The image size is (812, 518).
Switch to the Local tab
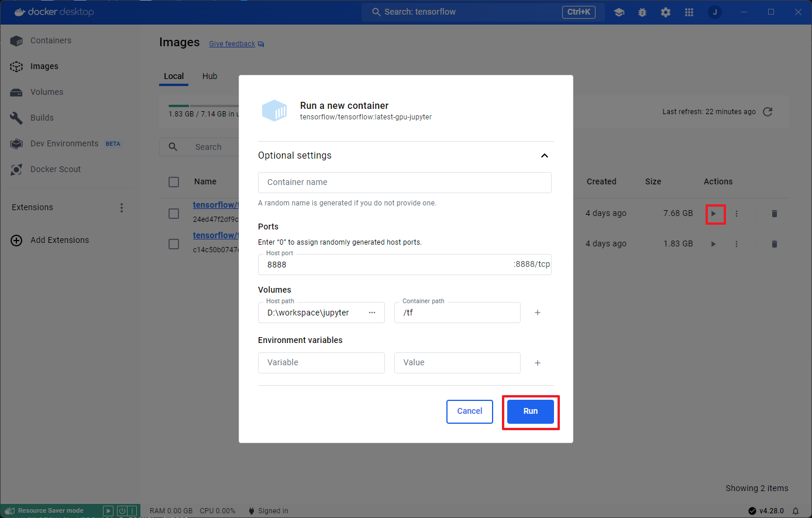(174, 76)
